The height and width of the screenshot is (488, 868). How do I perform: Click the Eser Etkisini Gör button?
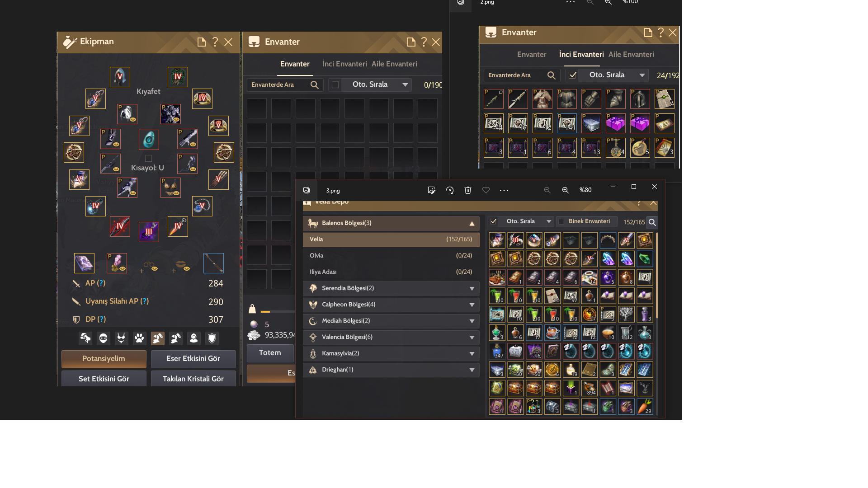tap(193, 359)
